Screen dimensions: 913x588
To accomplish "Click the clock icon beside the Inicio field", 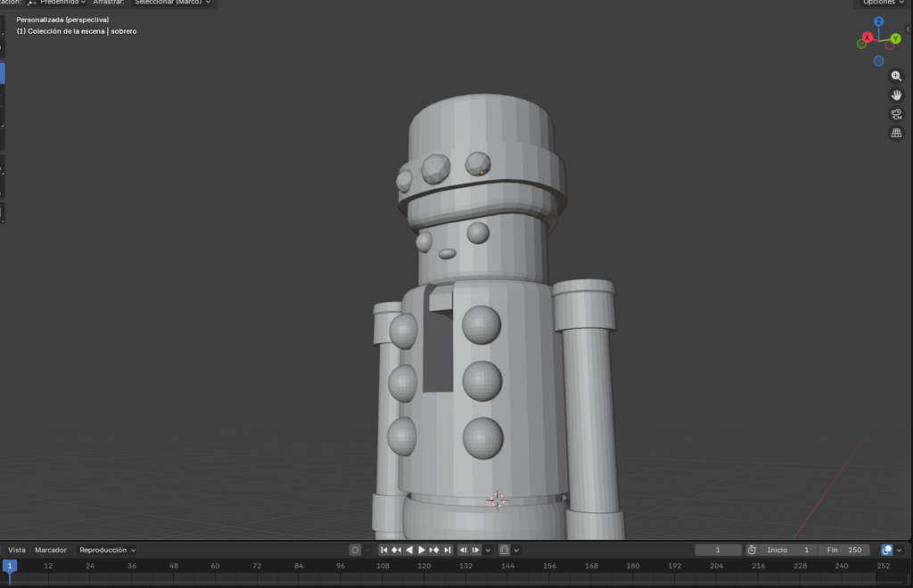I will coord(753,550).
